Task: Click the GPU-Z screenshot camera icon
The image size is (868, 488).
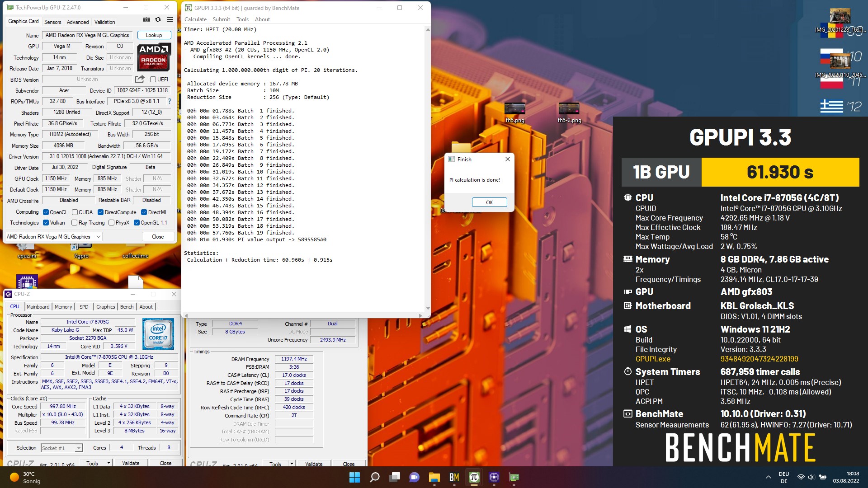Action: click(x=146, y=19)
